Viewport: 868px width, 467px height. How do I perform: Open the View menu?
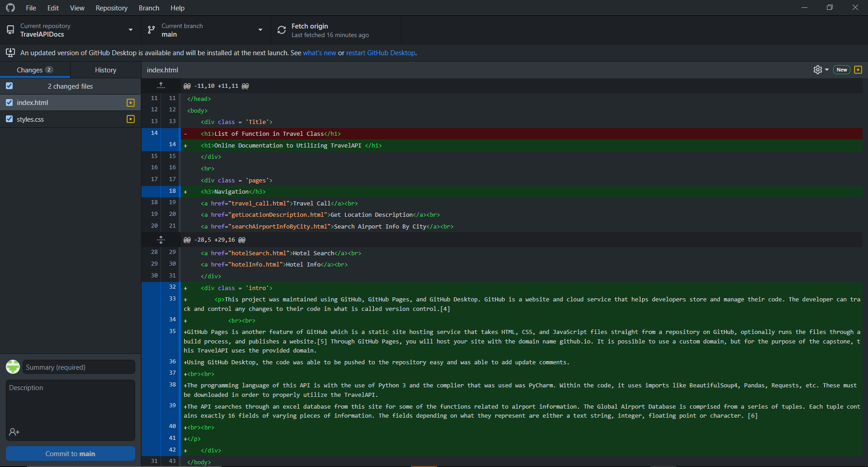[x=77, y=8]
